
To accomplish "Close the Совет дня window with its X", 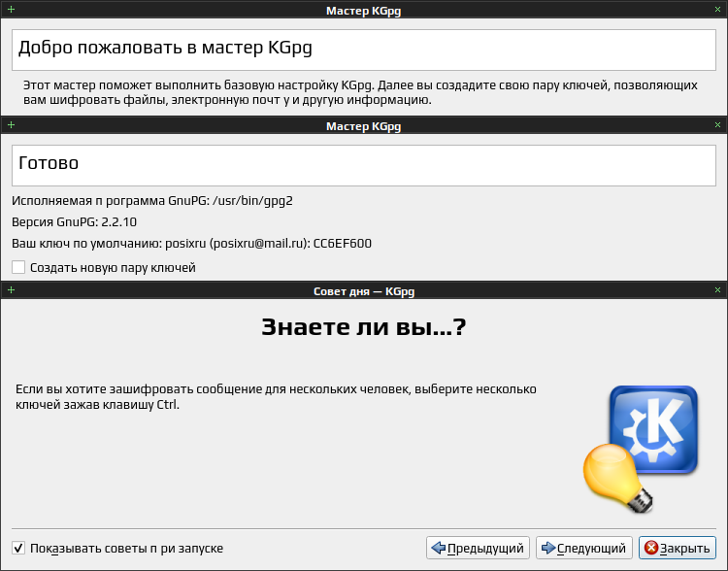I will click(717, 290).
